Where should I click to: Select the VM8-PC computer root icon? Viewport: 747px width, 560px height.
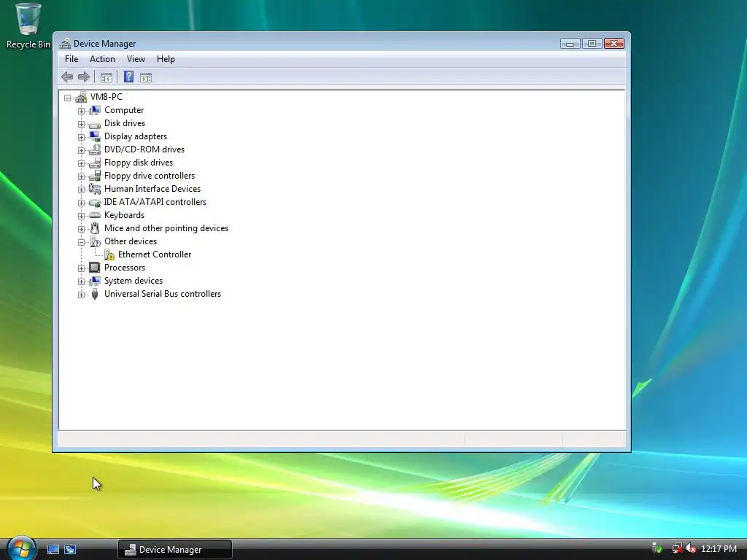(x=81, y=97)
